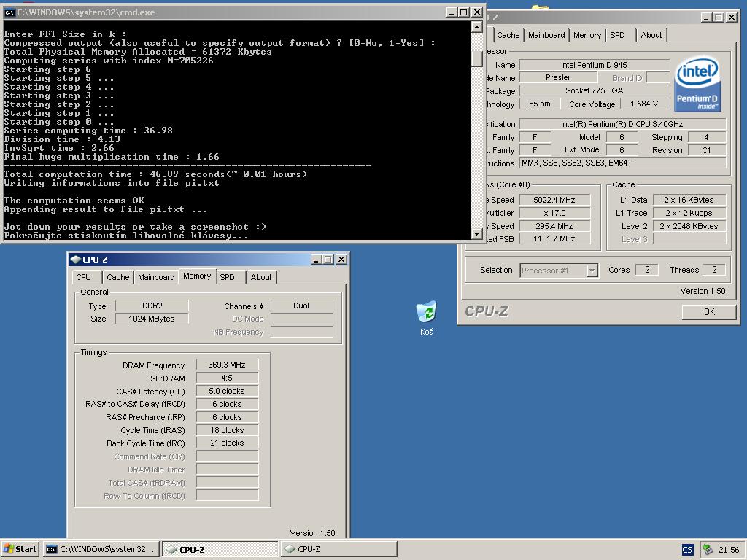Click the Name field Intel Pentium D 945
This screenshot has height=560, width=747.
594,65
